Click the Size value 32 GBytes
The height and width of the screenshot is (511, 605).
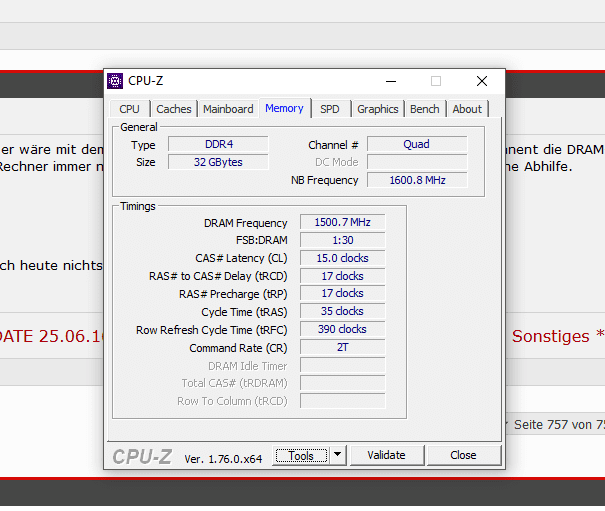218,162
